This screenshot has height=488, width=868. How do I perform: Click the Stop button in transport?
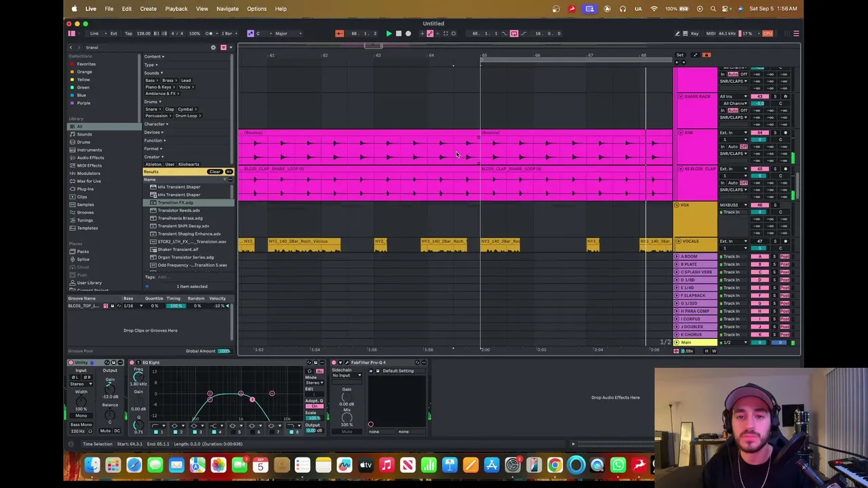point(398,33)
